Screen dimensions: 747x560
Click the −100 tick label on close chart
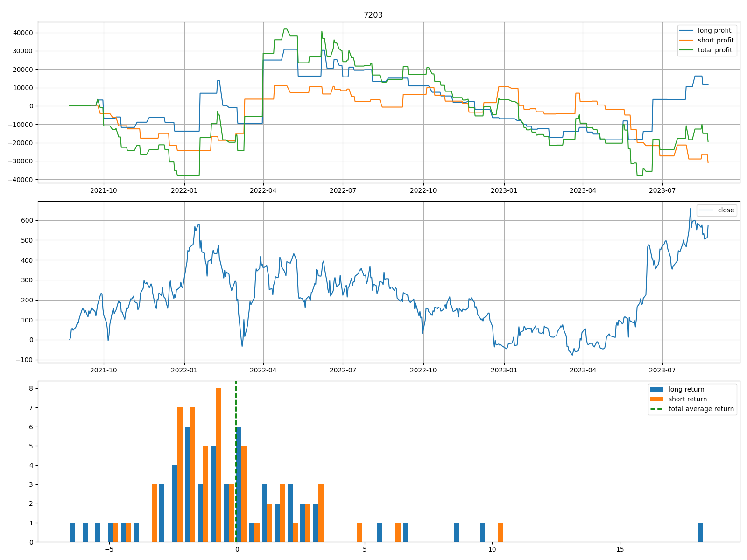coord(24,360)
